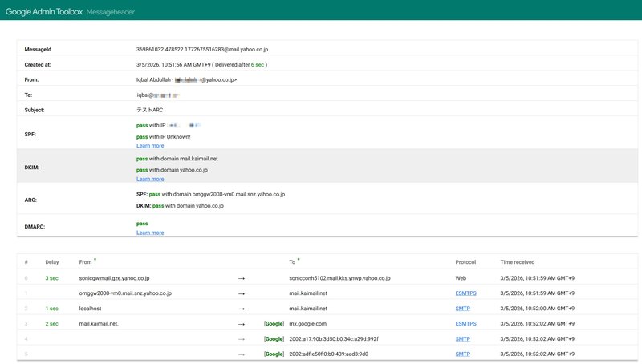
Task: Click time 10:52:00 AM in localhost row
Action: [537, 309]
